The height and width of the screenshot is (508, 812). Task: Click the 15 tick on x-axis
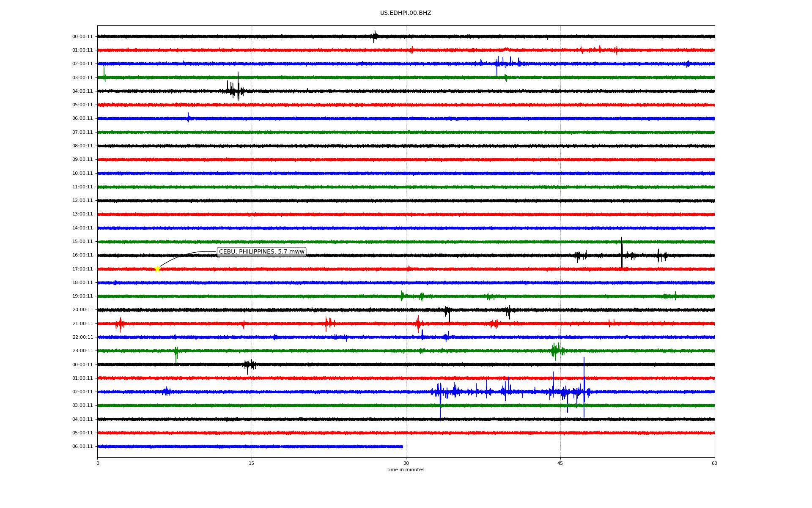[x=252, y=464]
